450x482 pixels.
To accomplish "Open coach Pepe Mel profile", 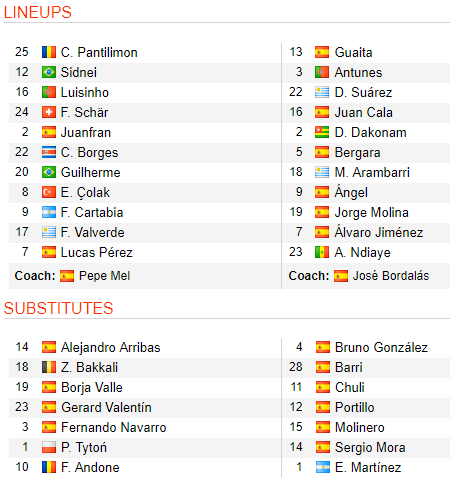I will pyautogui.click(x=104, y=276).
